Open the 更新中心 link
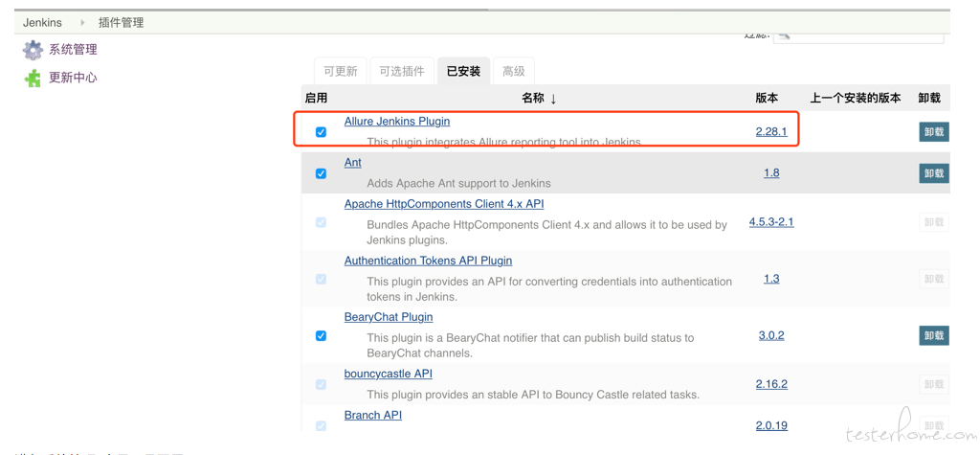 (x=73, y=78)
